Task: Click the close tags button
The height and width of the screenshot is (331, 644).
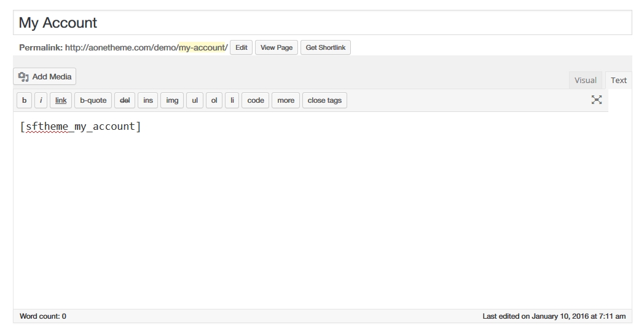Action: [324, 100]
